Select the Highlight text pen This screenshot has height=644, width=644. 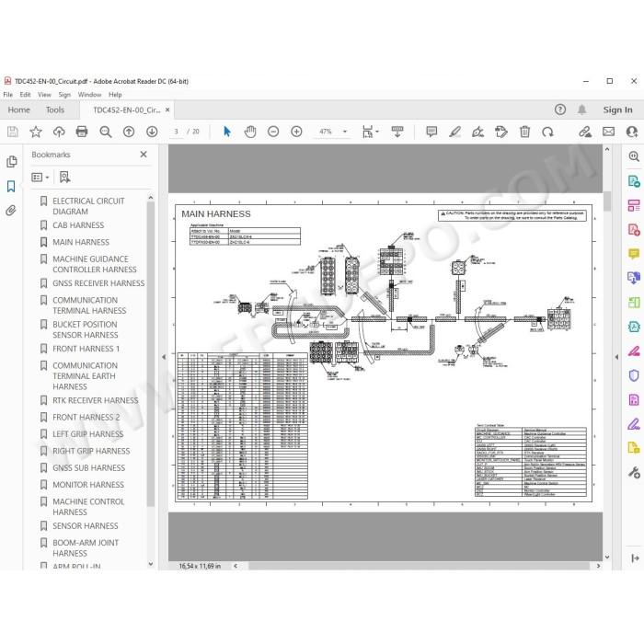(454, 132)
